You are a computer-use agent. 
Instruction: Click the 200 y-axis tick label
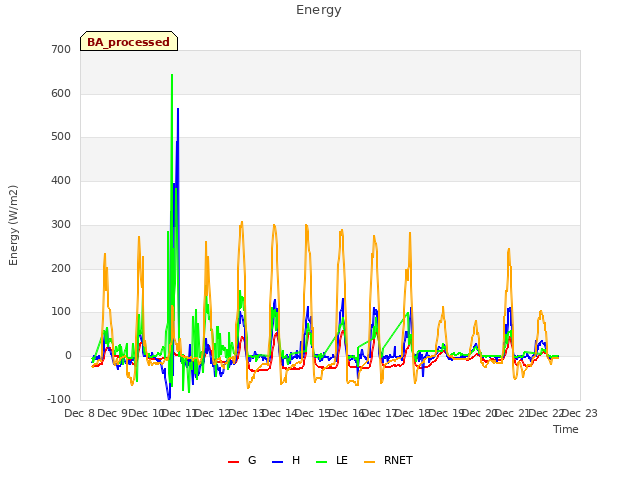pyautogui.click(x=61, y=269)
